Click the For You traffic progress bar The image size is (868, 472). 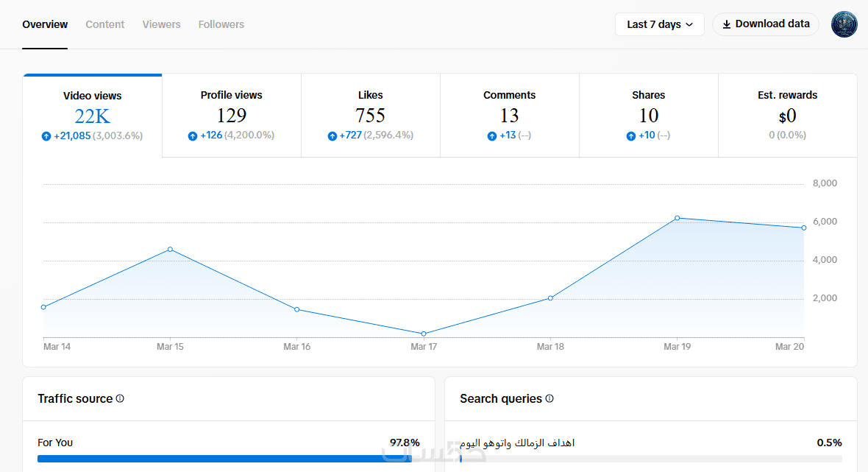[x=229, y=459]
